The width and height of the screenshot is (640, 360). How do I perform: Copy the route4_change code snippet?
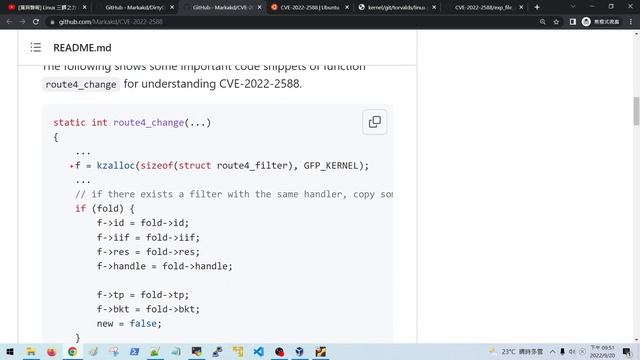click(x=375, y=122)
